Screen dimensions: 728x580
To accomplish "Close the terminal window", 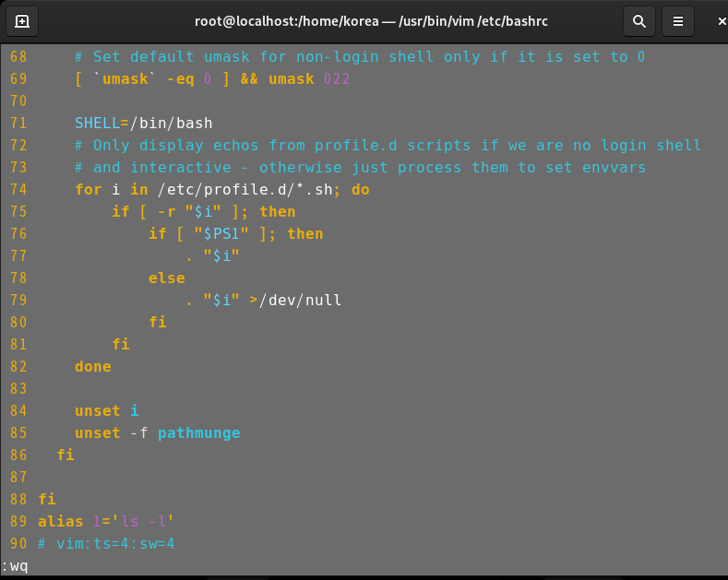I will (x=722, y=21).
